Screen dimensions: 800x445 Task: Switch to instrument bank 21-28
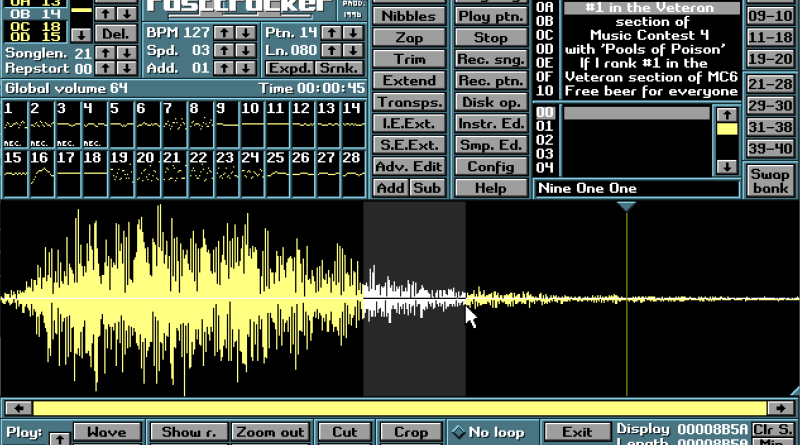pos(770,84)
